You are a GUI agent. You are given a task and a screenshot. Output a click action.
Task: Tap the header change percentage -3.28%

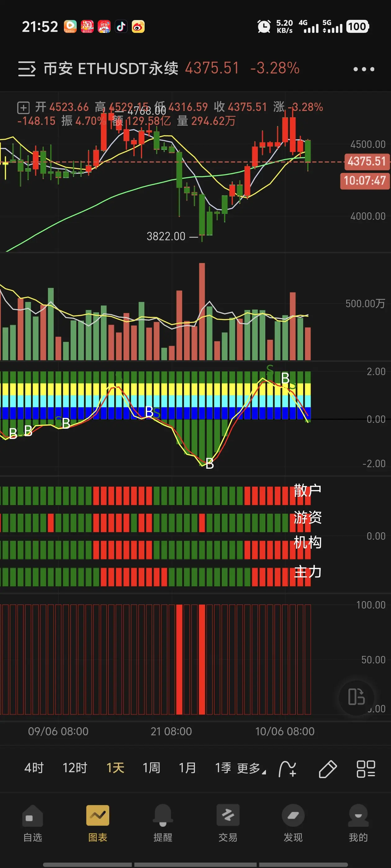(275, 68)
